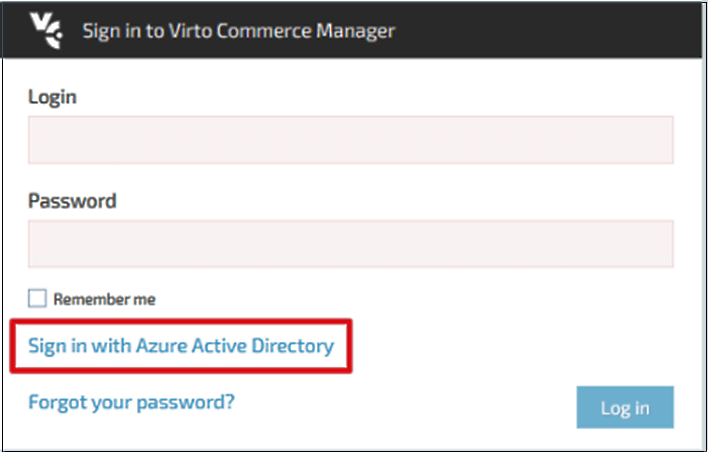Focus the Password input field
This screenshot has width=708, height=452.
tap(350, 243)
